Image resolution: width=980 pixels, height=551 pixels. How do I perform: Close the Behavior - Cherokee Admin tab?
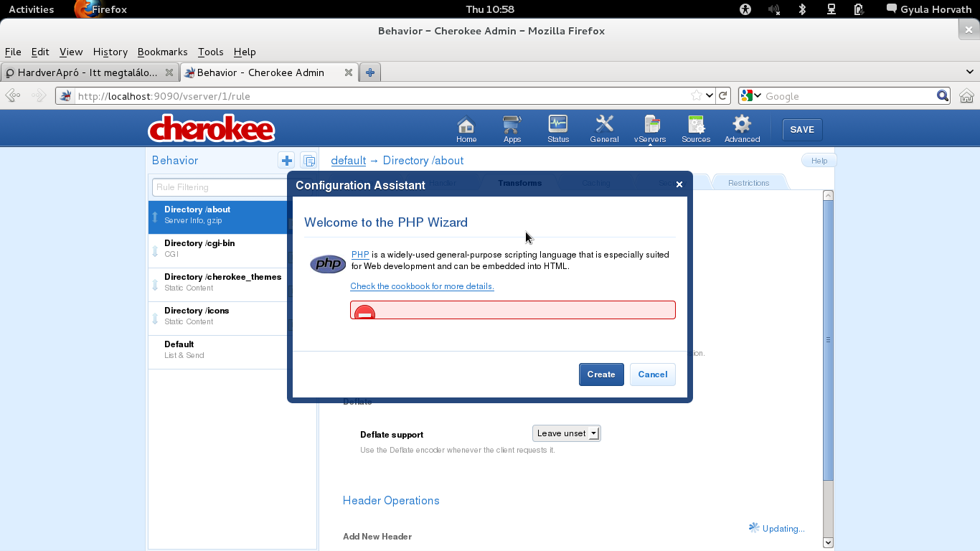(348, 72)
